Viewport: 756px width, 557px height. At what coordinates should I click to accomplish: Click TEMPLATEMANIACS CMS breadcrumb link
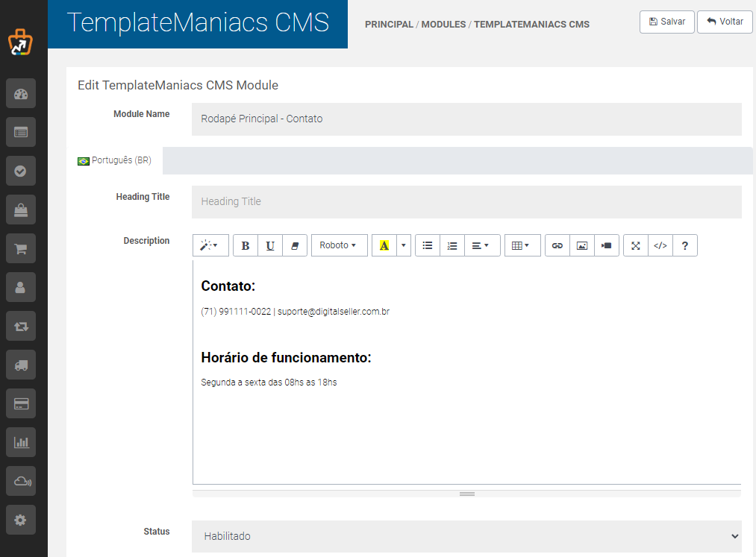tap(531, 24)
